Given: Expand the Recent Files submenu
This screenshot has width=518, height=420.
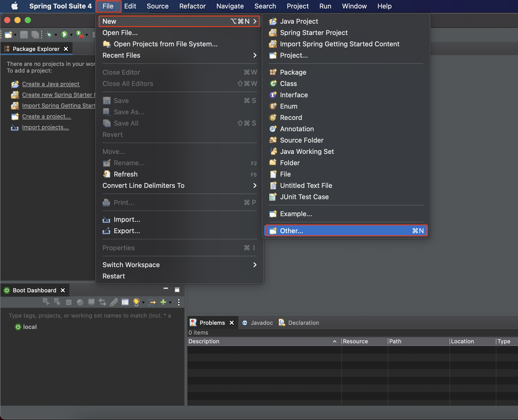Looking at the screenshot, I should (x=179, y=55).
